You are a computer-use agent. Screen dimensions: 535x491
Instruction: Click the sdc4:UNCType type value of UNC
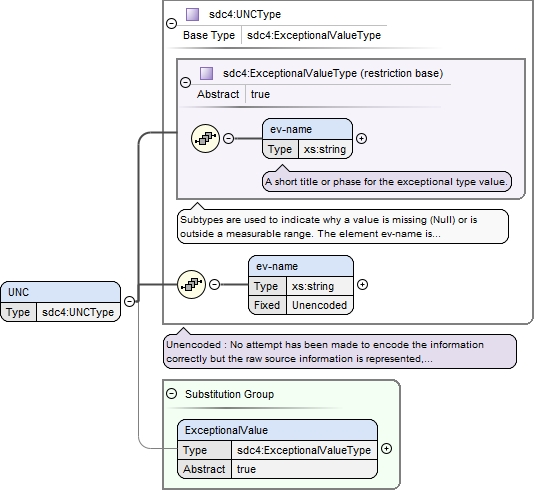click(78, 312)
